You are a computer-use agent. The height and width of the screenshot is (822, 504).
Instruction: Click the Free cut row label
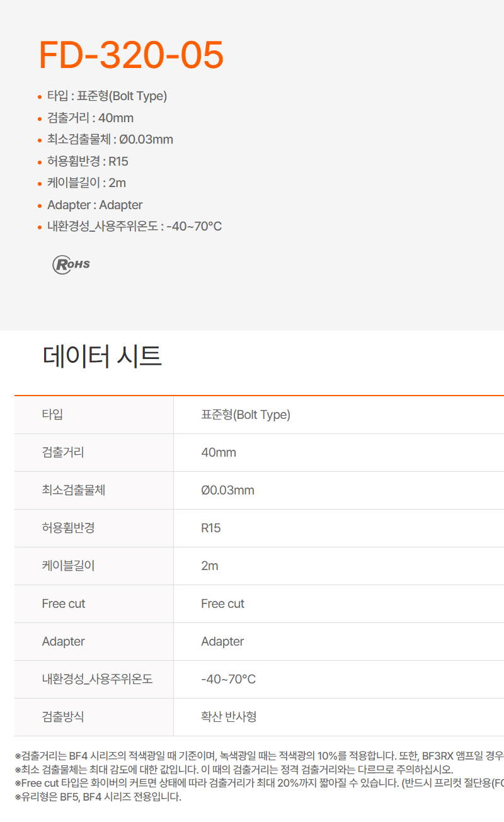click(x=64, y=603)
